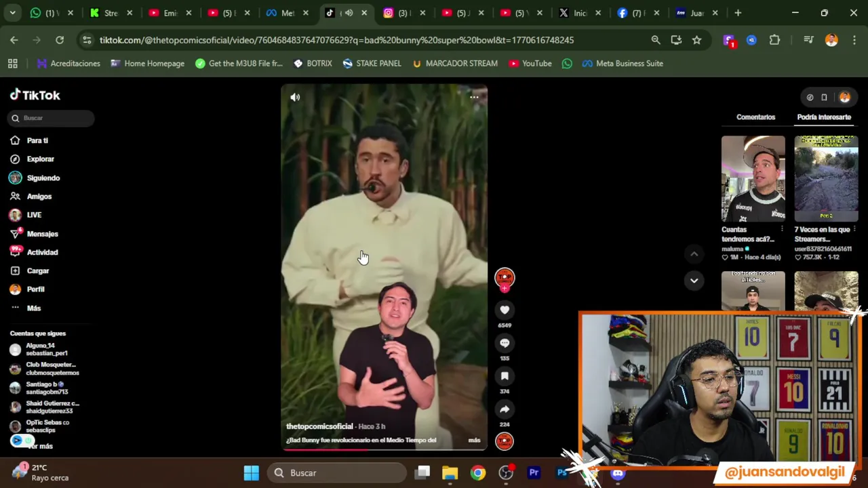The width and height of the screenshot is (868, 488).
Task: Open comments via the speech bubble icon
Action: tap(505, 343)
